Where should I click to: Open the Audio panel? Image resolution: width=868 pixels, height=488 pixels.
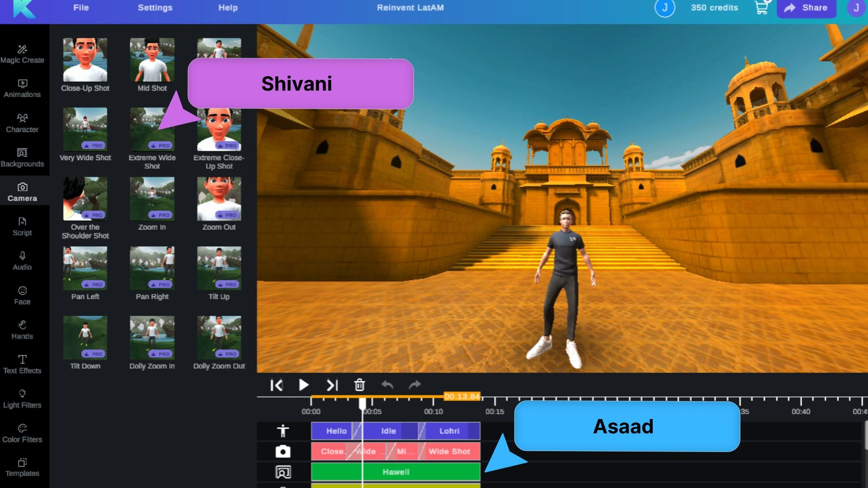pos(22,260)
